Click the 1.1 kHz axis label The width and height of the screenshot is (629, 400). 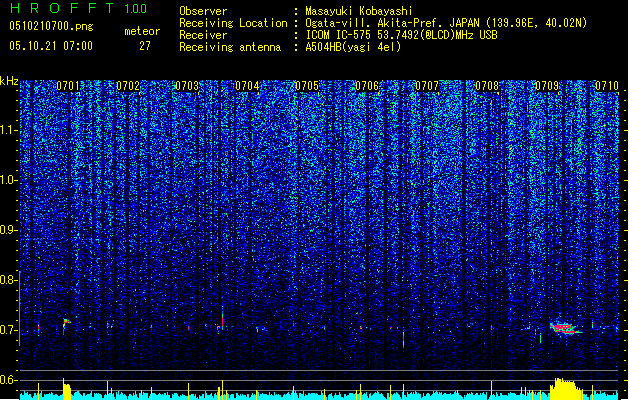[8, 130]
